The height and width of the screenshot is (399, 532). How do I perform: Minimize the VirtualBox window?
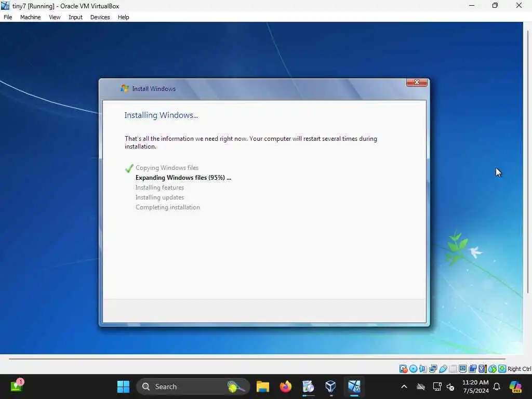pyautogui.click(x=471, y=5)
